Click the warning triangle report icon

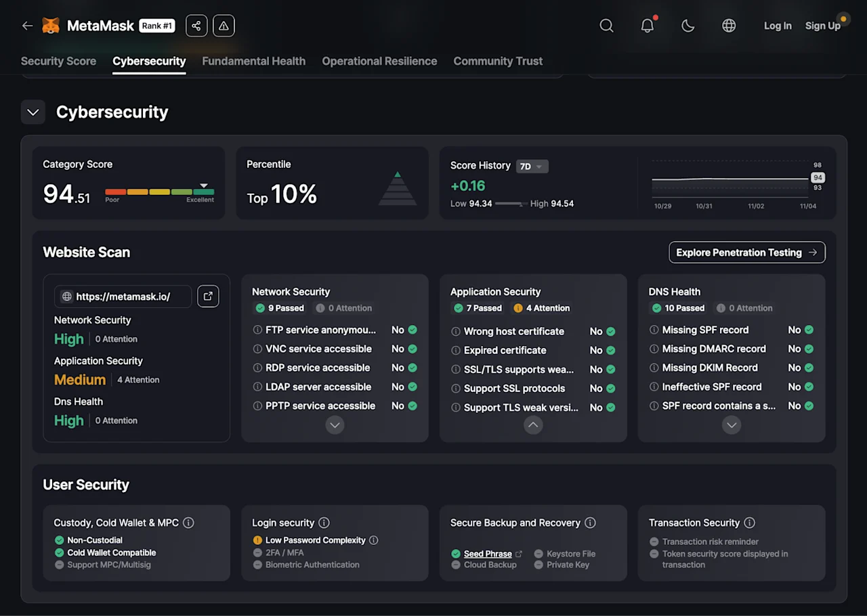tap(224, 26)
